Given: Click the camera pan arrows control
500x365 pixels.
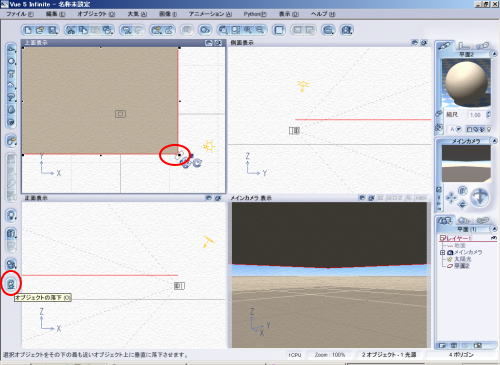Looking at the screenshot, I should [451, 198].
